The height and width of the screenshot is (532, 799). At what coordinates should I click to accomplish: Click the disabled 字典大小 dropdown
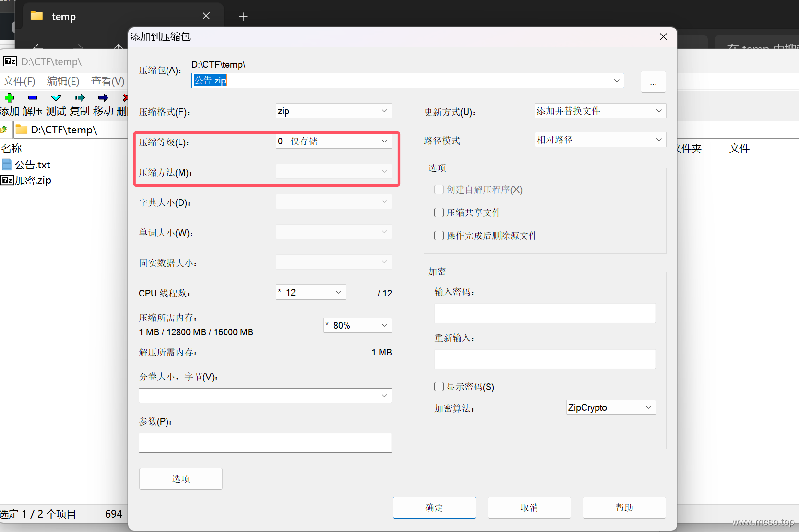334,201
